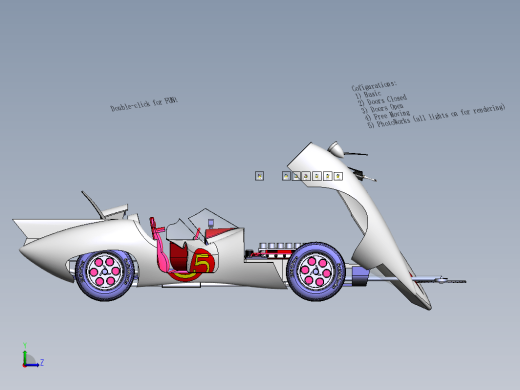Select the "1) Basic" note line
Screen dimensions: 520x390
[x=368, y=95]
